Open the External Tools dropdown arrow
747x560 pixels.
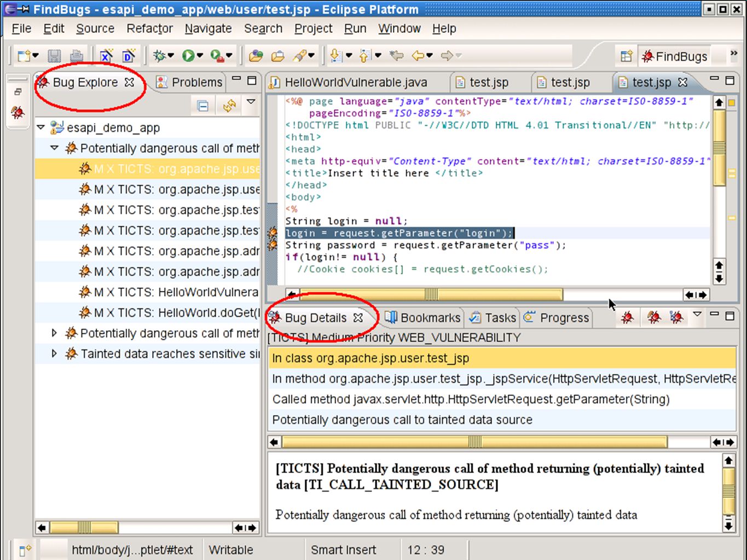tap(229, 56)
